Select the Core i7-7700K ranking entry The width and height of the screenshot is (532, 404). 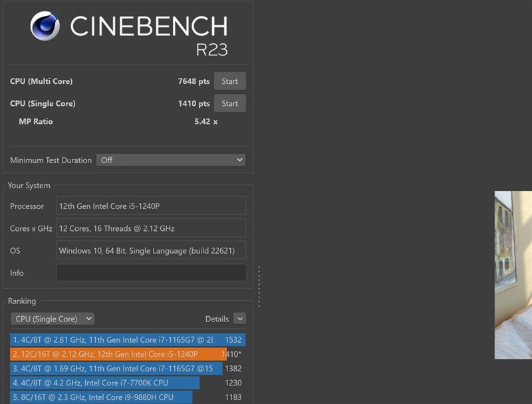tap(104, 383)
